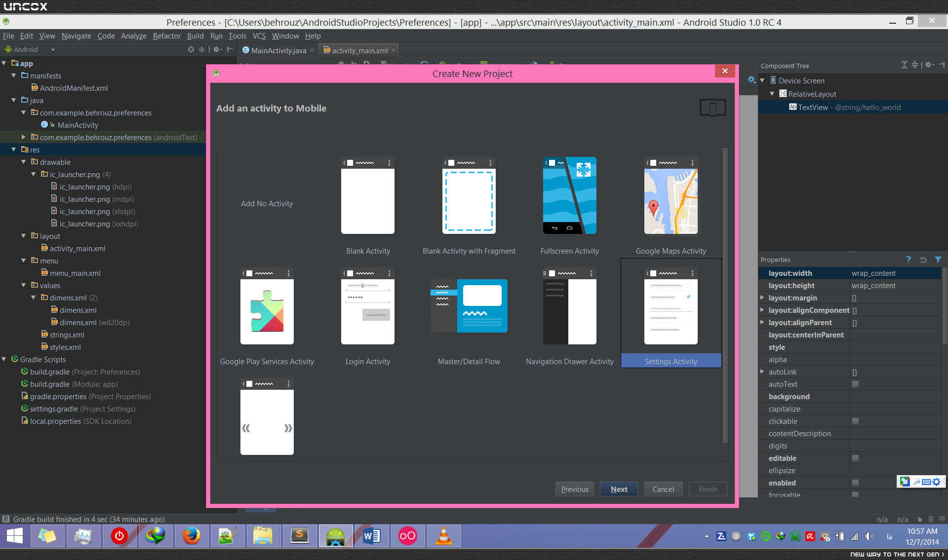Choose the Login Activity template thumbnail
948x560 pixels.
[367, 307]
